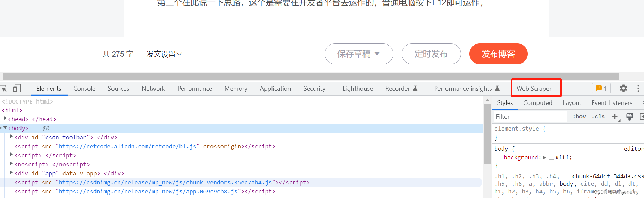Click the 定时发布 button
The height and width of the screenshot is (198, 644).
[431, 54]
